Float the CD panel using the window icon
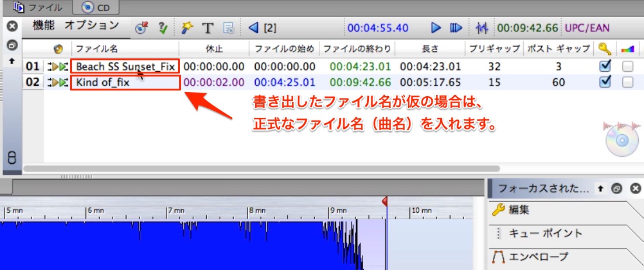Viewport: 644px width, 270px height. coord(12,44)
